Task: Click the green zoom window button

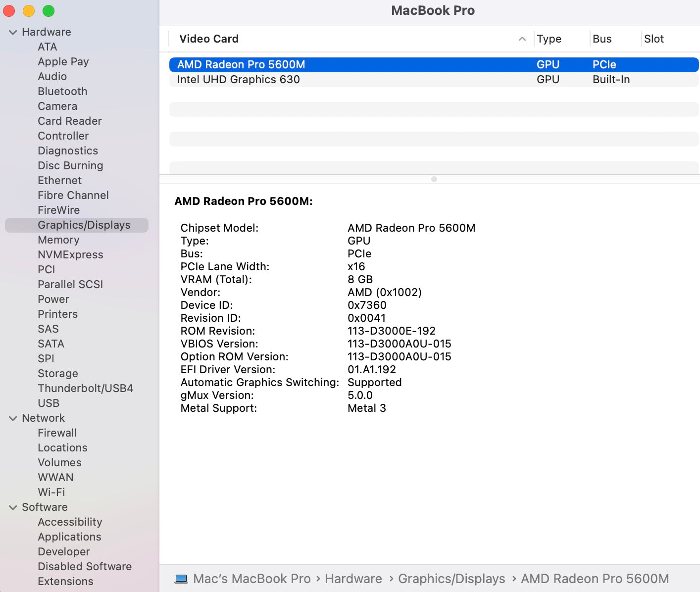Action: [49, 11]
